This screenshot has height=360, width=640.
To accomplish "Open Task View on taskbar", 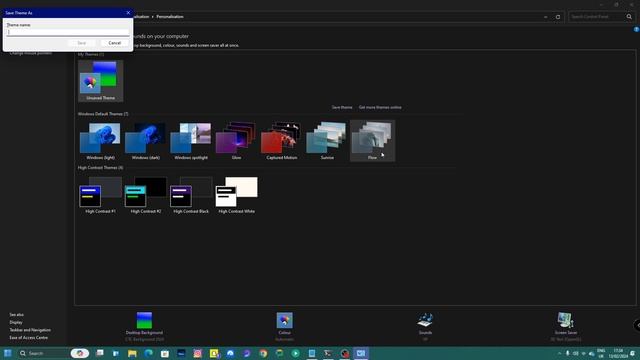I will (100, 353).
